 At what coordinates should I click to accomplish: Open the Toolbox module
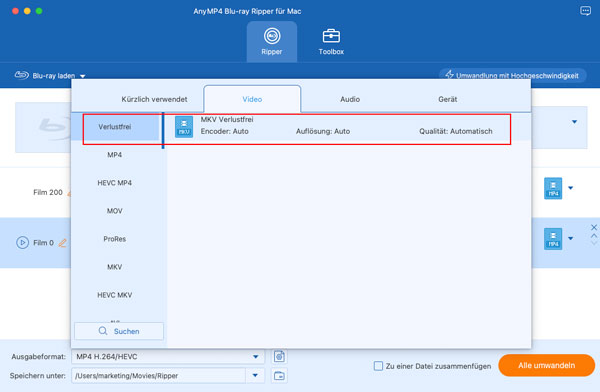331,41
